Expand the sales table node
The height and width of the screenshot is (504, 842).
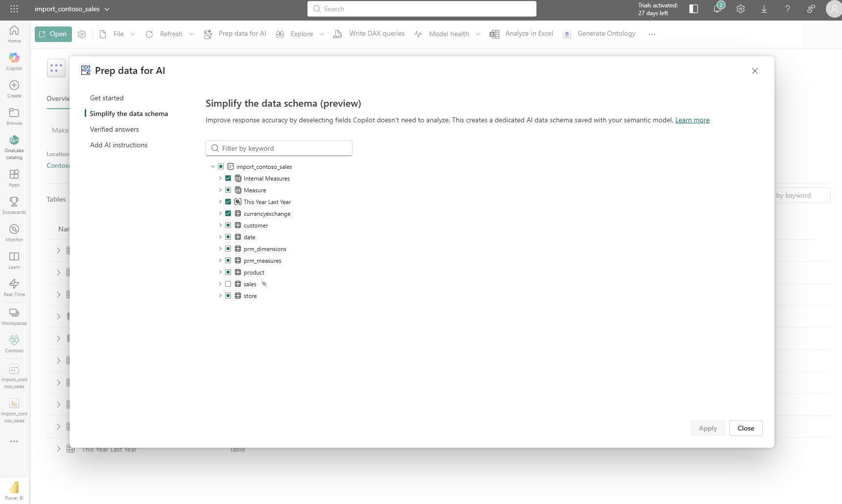coord(220,284)
